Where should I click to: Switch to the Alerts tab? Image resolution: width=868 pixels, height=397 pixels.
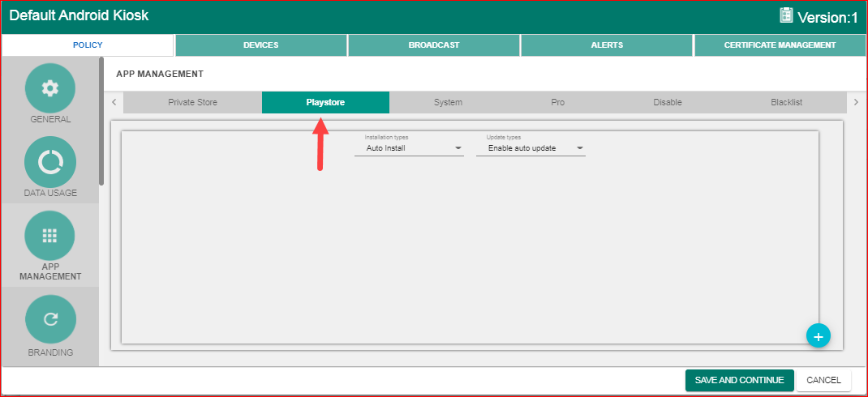(x=607, y=45)
